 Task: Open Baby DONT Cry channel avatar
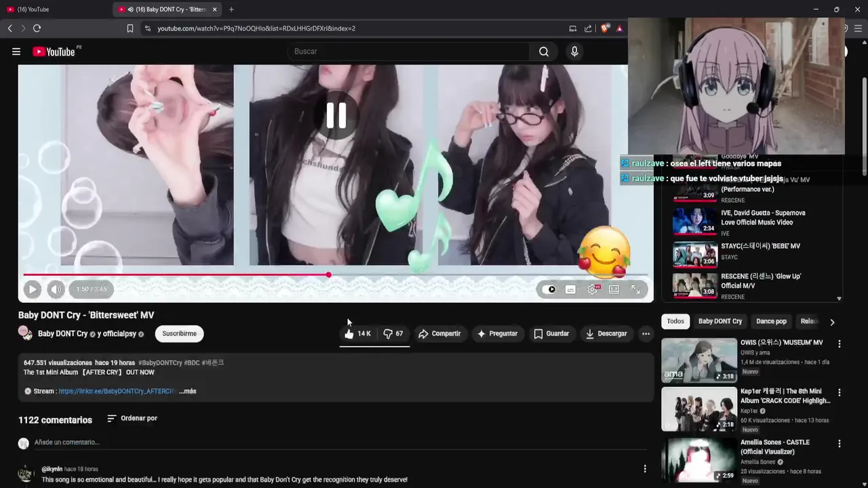[25, 333]
